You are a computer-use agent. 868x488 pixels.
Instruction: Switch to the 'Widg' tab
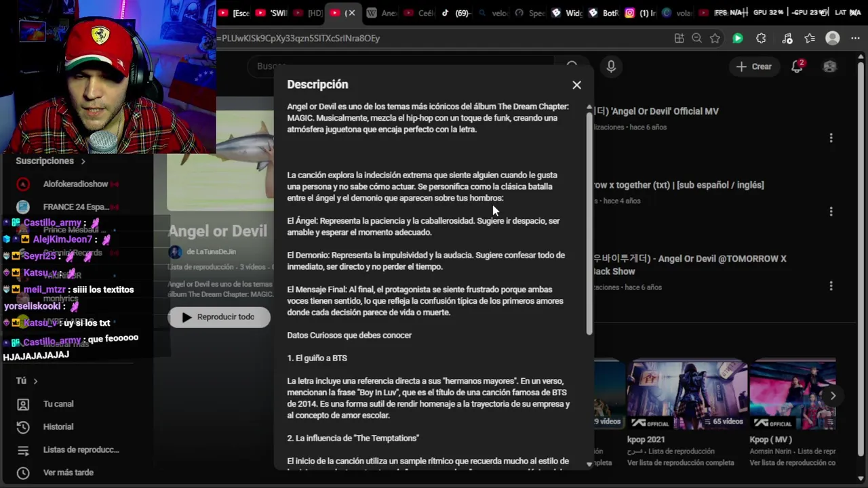[x=566, y=13]
